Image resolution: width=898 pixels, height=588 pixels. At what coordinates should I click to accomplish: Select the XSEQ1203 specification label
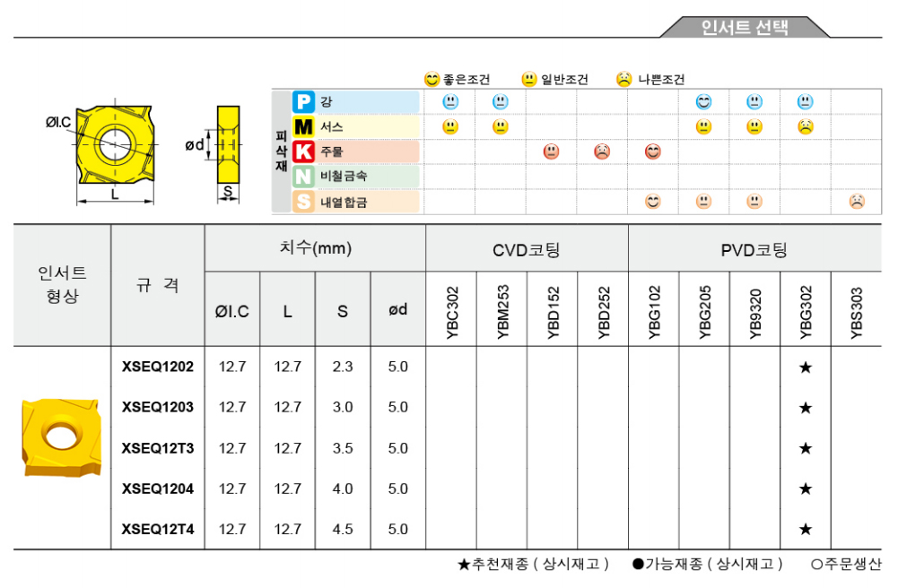(158, 407)
